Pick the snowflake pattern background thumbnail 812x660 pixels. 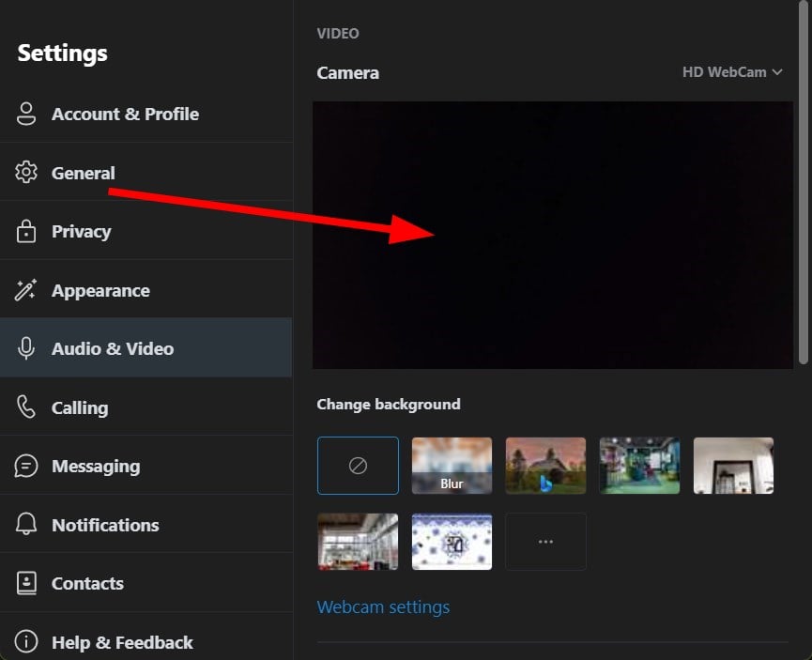pyautogui.click(x=452, y=542)
